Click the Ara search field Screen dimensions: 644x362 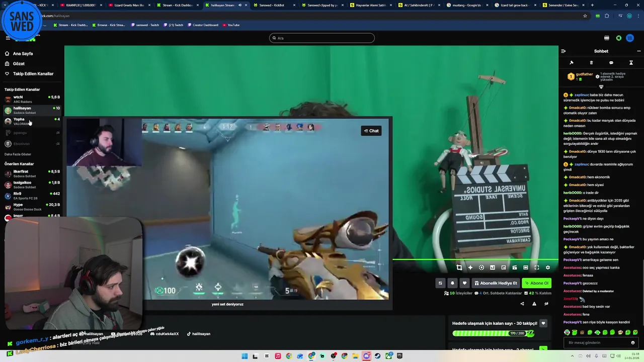322,38
